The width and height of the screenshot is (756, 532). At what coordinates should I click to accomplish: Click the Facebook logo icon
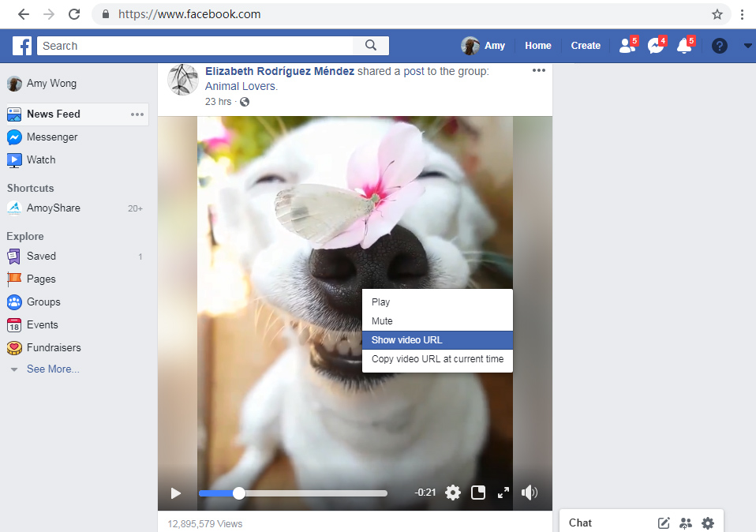point(22,46)
